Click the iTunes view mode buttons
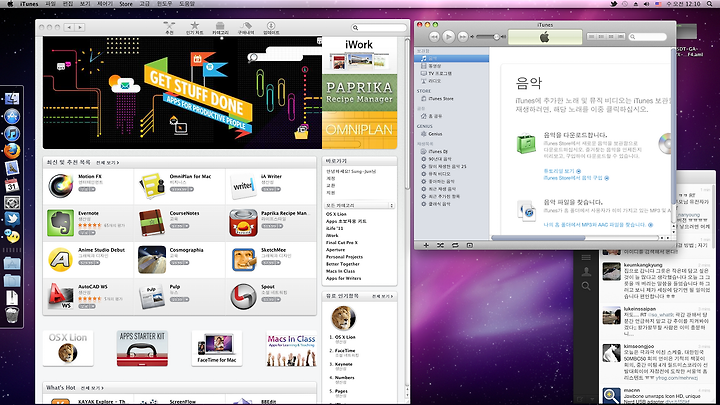This screenshot has height=405, width=720. click(x=606, y=37)
